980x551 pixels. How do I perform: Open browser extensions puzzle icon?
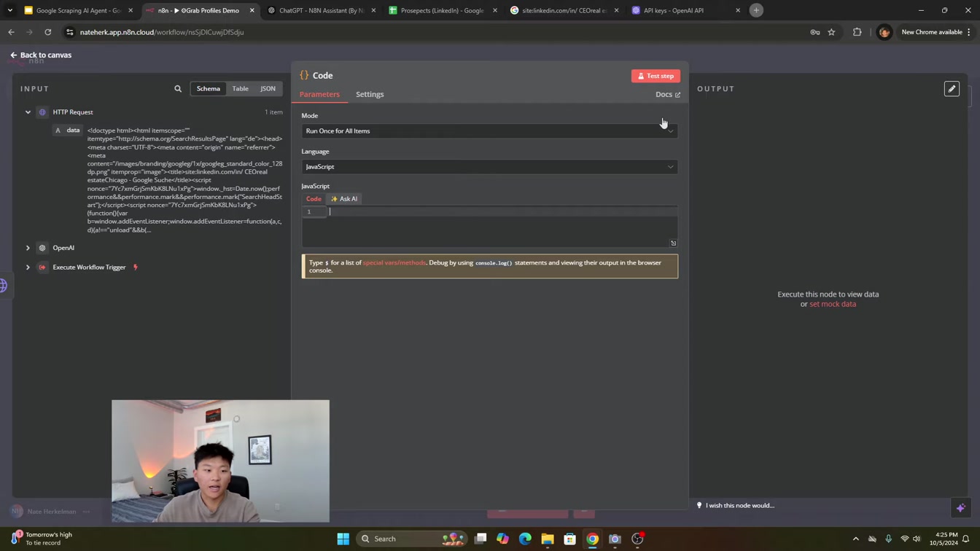point(857,32)
